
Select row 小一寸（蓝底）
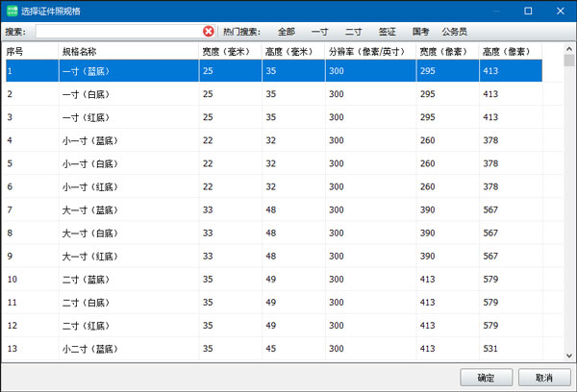tap(274, 140)
